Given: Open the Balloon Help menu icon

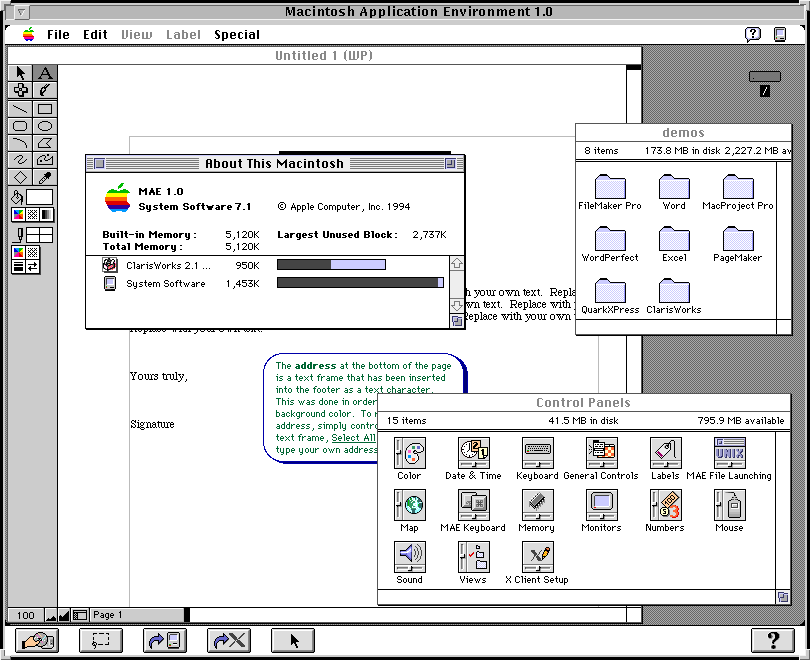Looking at the screenshot, I should click(x=753, y=35).
